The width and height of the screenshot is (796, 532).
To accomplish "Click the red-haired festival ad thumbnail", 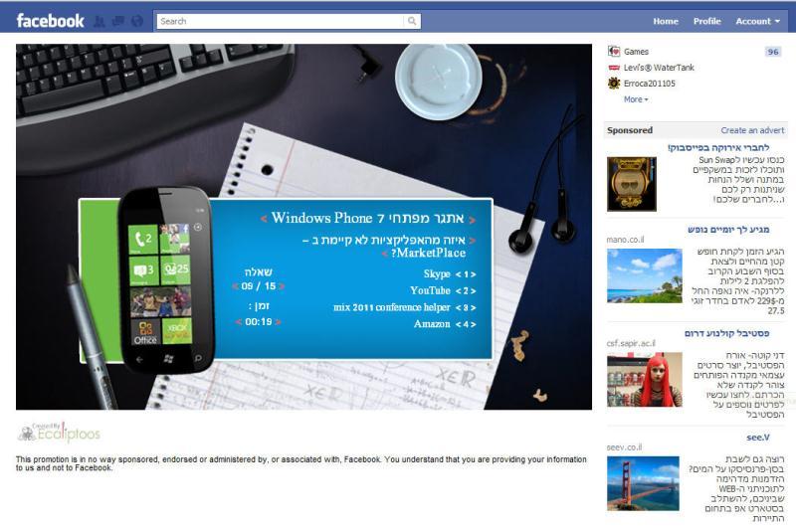I will pyautogui.click(x=644, y=379).
